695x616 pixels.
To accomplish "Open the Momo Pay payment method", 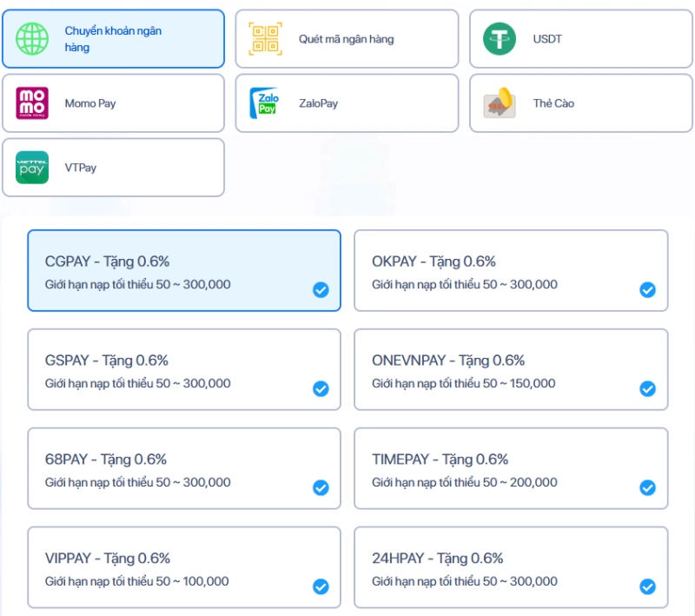I will 113,103.
